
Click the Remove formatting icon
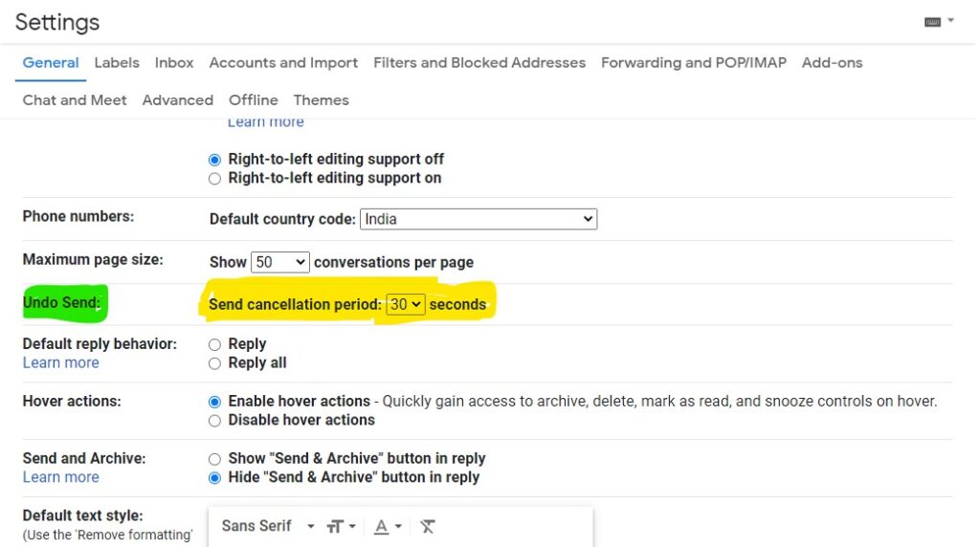(x=428, y=526)
